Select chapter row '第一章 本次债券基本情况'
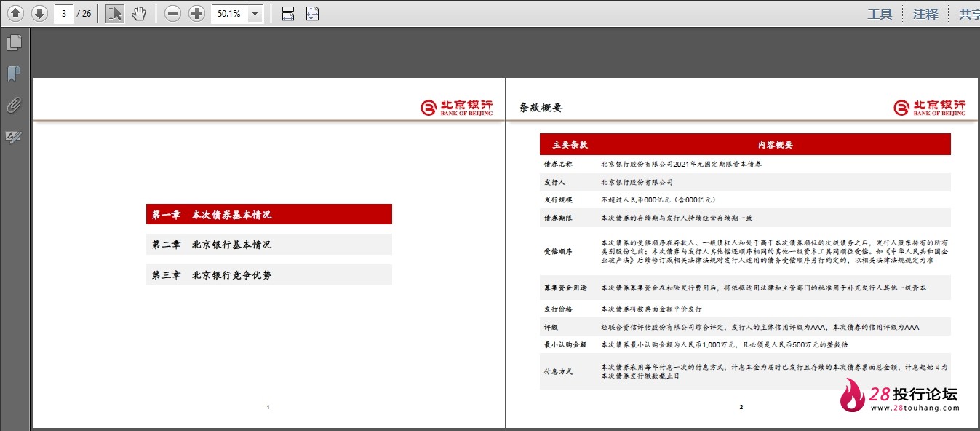The width and height of the screenshot is (980, 431). coord(269,215)
